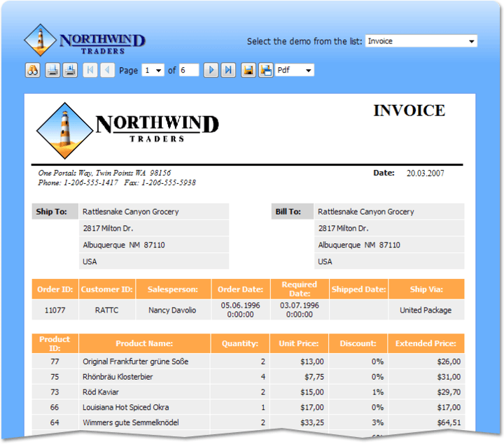Go to the previous page
504x444 pixels.
tap(107, 70)
